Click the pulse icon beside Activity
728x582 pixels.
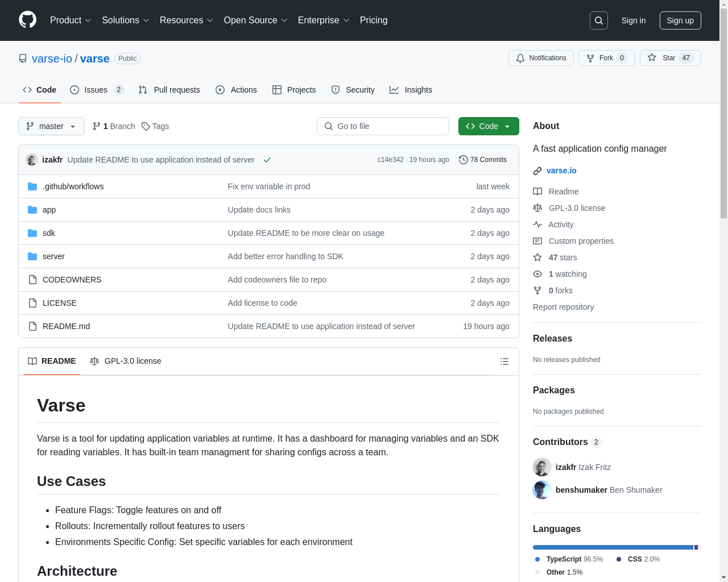pos(537,225)
